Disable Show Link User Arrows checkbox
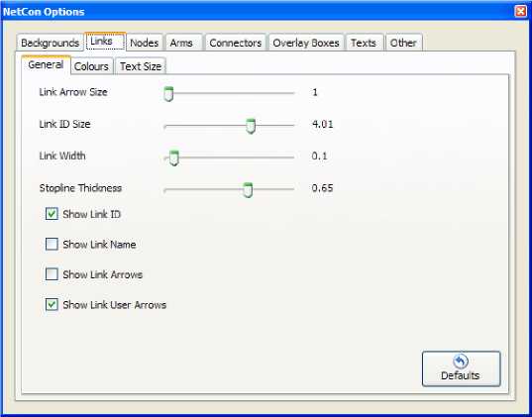The height and width of the screenshot is (417, 532). point(52,304)
